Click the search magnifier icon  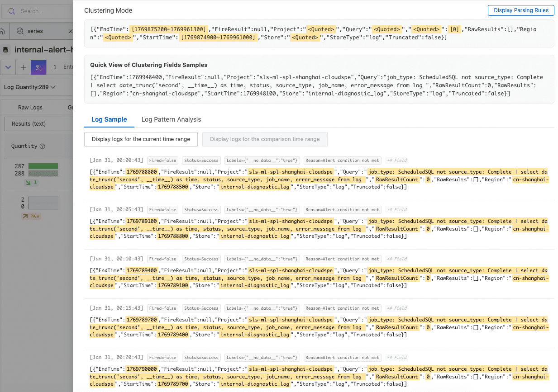tap(12, 11)
